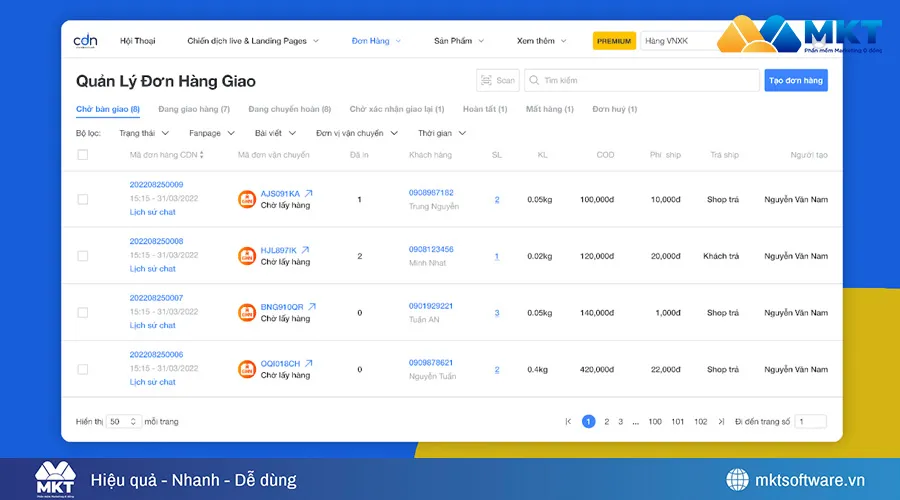900x500 pixels.
Task: Open external link for OQI018CH
Action: point(309,363)
